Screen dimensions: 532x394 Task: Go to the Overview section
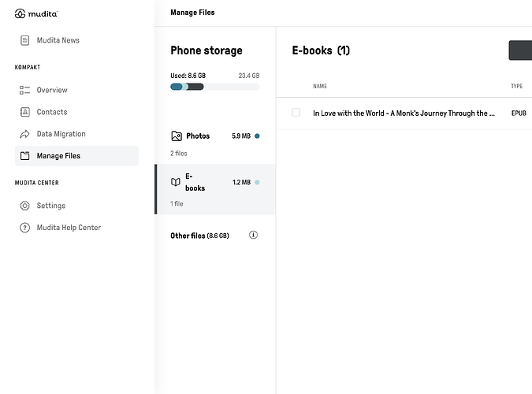76,90
